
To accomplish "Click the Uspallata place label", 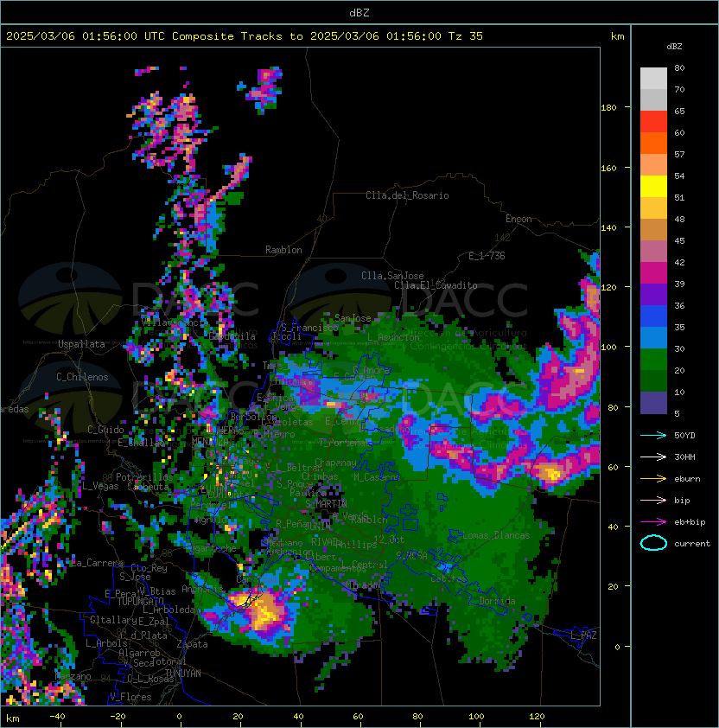I will (81, 344).
